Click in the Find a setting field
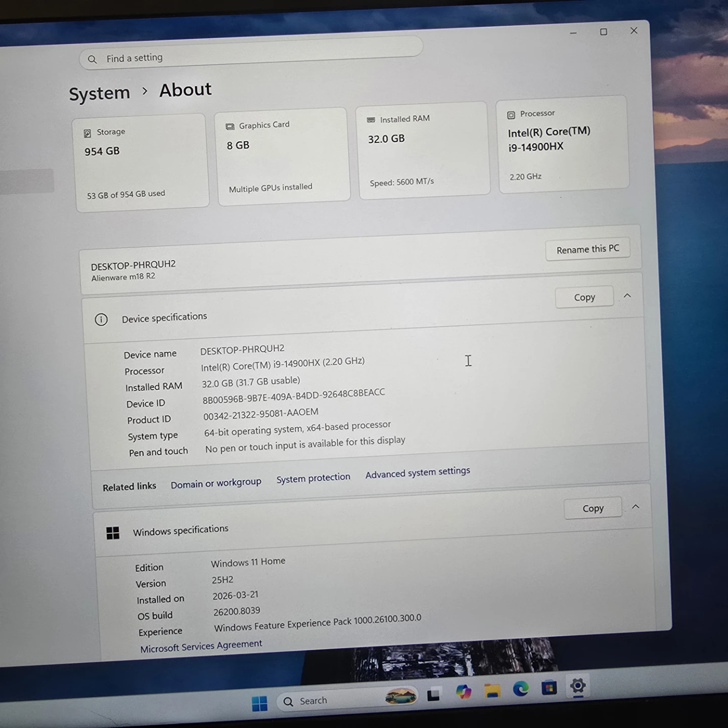Viewport: 728px width, 728px height. coord(251,53)
